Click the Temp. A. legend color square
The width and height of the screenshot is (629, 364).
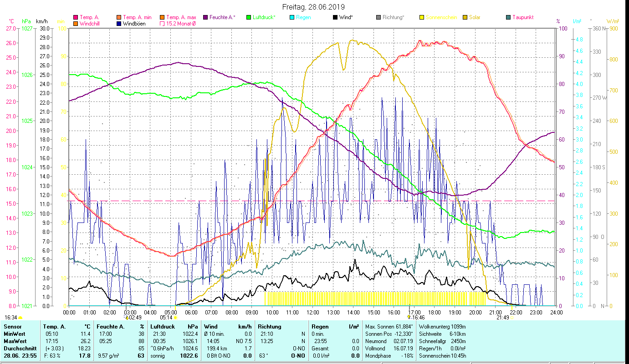[76, 17]
